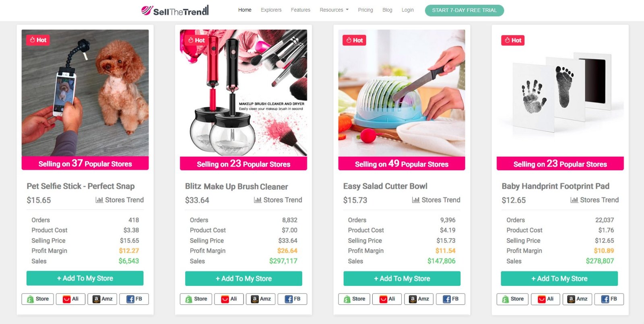Screen dimensions: 644x324
Task: Start the 7-day free trial
Action: click(464, 10)
